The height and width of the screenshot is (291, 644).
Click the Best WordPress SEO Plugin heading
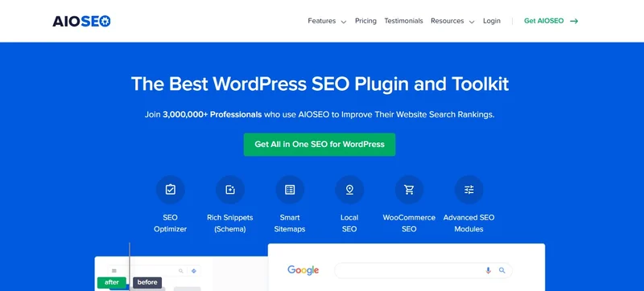coord(320,84)
